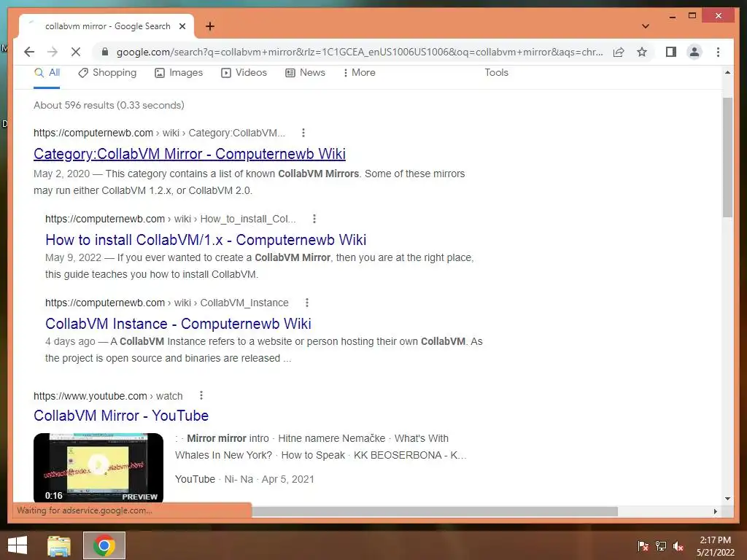The height and width of the screenshot is (560, 747).
Task: Bookmark this page with the star
Action: [x=642, y=52]
